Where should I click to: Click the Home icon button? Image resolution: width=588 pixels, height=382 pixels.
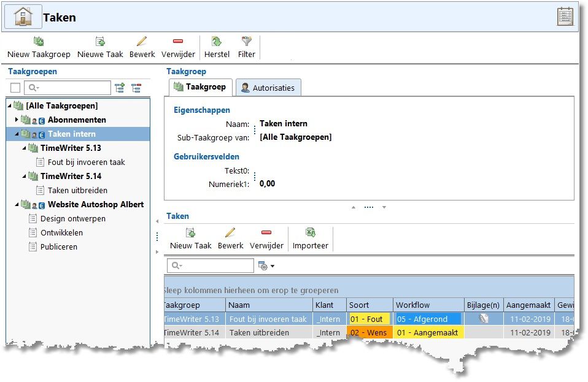click(x=23, y=17)
